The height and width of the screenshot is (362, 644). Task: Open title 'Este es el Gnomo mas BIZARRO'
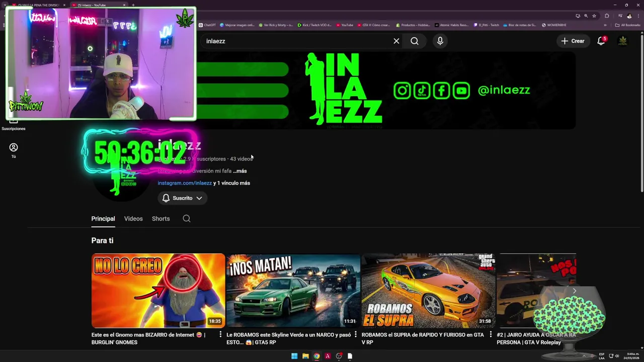(148, 338)
